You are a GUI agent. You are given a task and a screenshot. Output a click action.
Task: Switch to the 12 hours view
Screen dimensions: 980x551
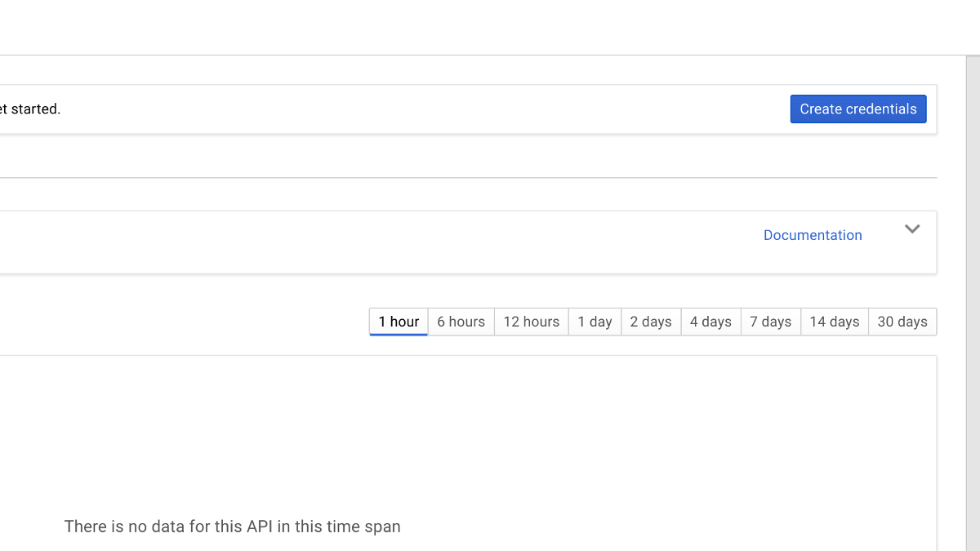531,321
